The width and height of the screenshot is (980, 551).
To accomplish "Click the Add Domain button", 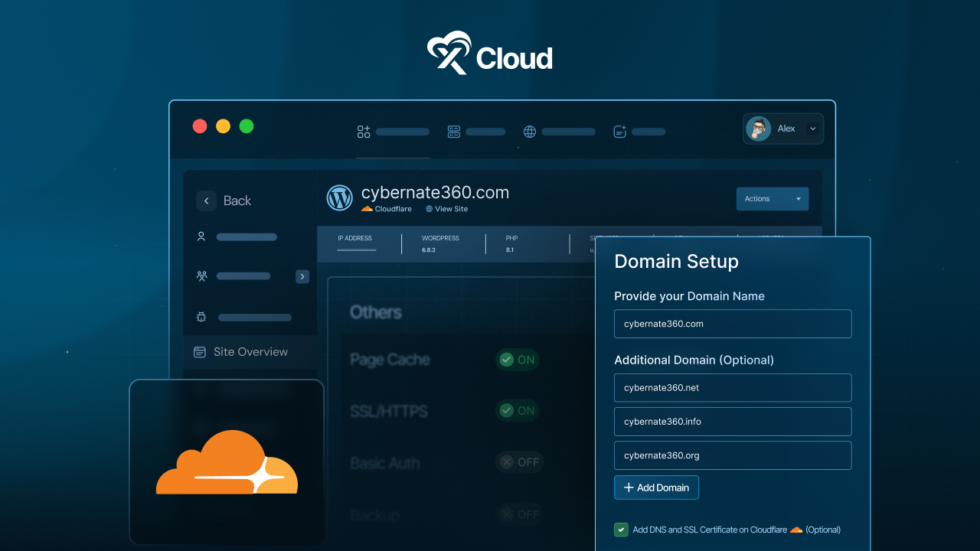I will pos(656,487).
